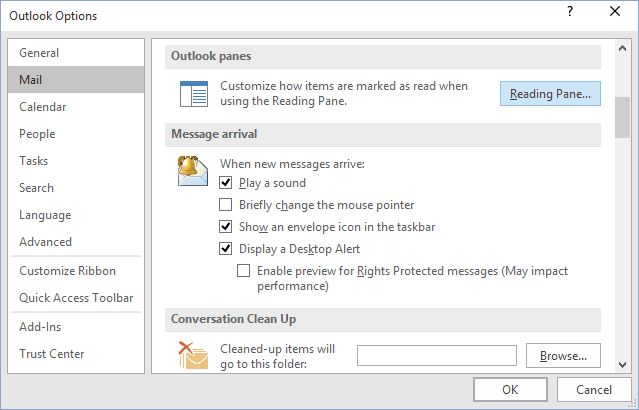The height and width of the screenshot is (410, 639).
Task: Enable Briefly change the mouse pointer
Action: 225,205
